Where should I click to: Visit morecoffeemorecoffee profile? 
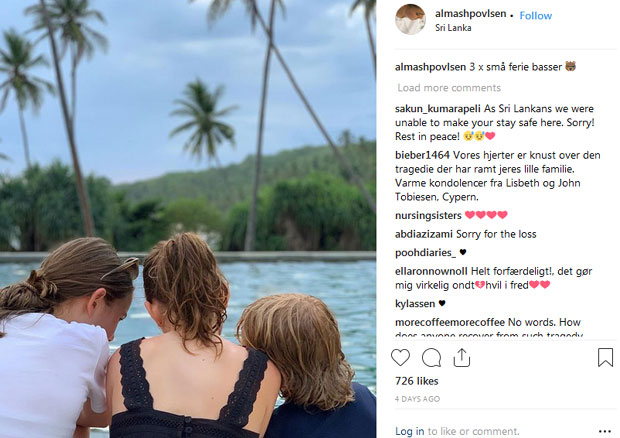449,322
